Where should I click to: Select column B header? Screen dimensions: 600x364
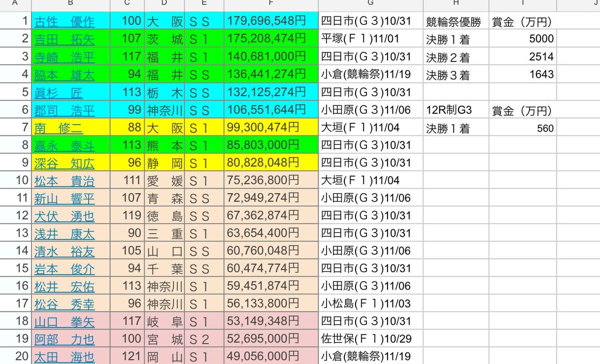(70, 5)
